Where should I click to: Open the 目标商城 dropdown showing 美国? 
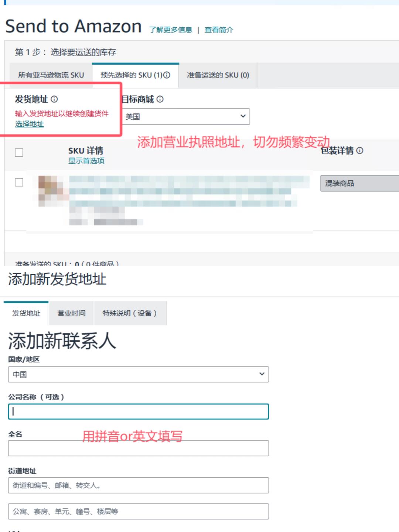pyautogui.click(x=186, y=117)
